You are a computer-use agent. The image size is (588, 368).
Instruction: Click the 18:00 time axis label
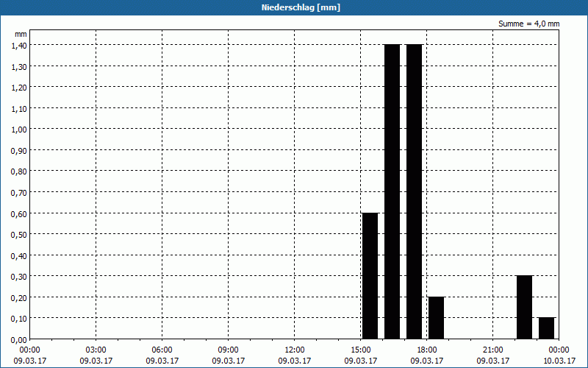coord(427,350)
